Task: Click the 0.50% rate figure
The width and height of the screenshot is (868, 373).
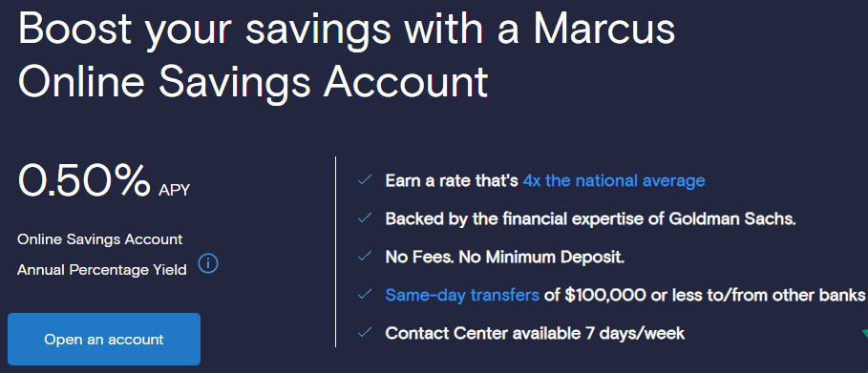Action: (x=84, y=180)
